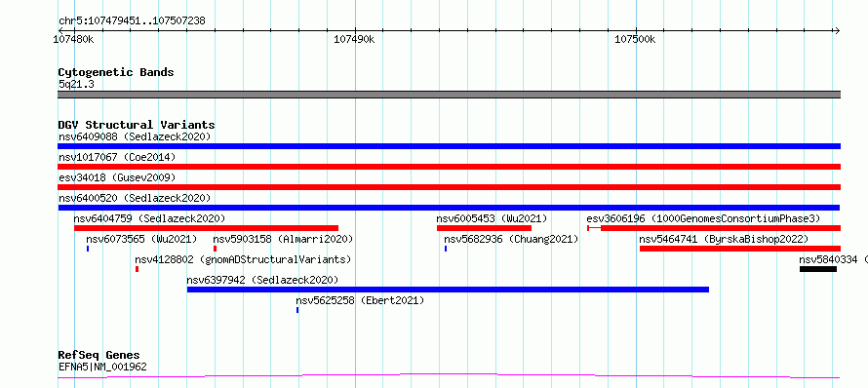Click the 5q21.3 band label
The width and height of the screenshot is (868, 388).
76,85
